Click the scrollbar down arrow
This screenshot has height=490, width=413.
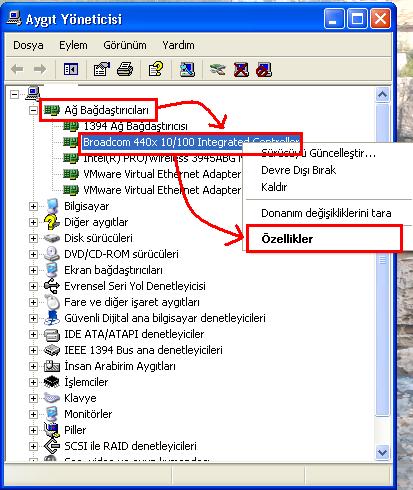click(382, 453)
